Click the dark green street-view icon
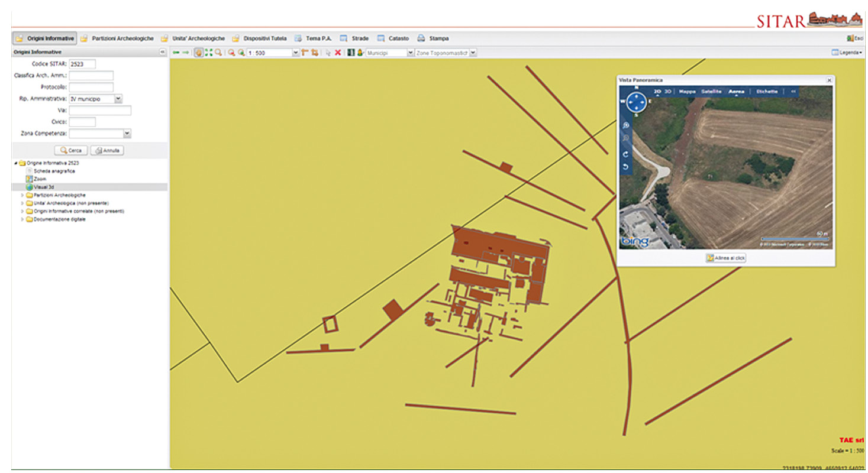 350,53
